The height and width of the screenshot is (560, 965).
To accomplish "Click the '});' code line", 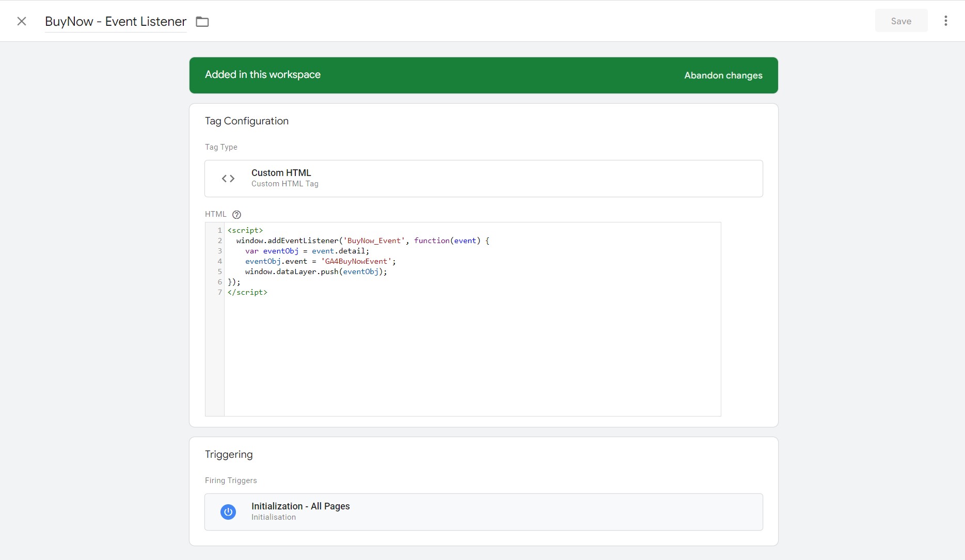I will click(234, 282).
